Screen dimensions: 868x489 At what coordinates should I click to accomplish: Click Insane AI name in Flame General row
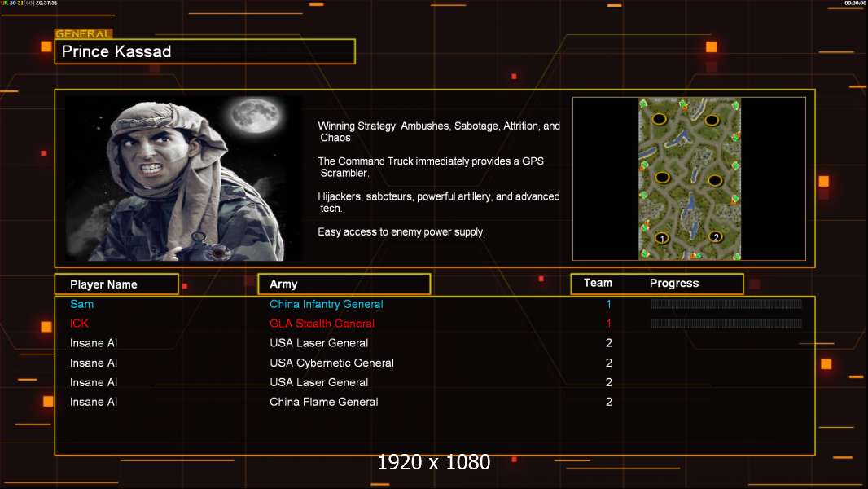pyautogui.click(x=94, y=402)
